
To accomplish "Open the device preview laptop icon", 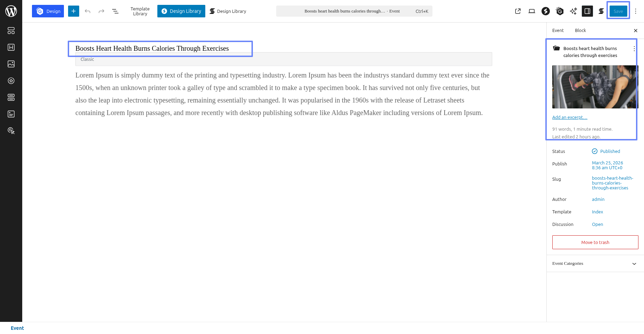I will coord(532,11).
